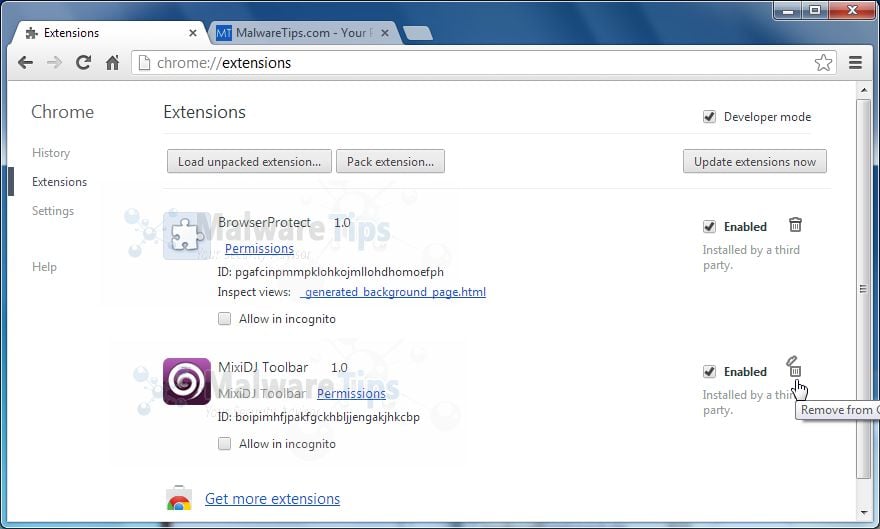Allow BrowserProtect in incognito
The image size is (880, 529).
tap(224, 319)
